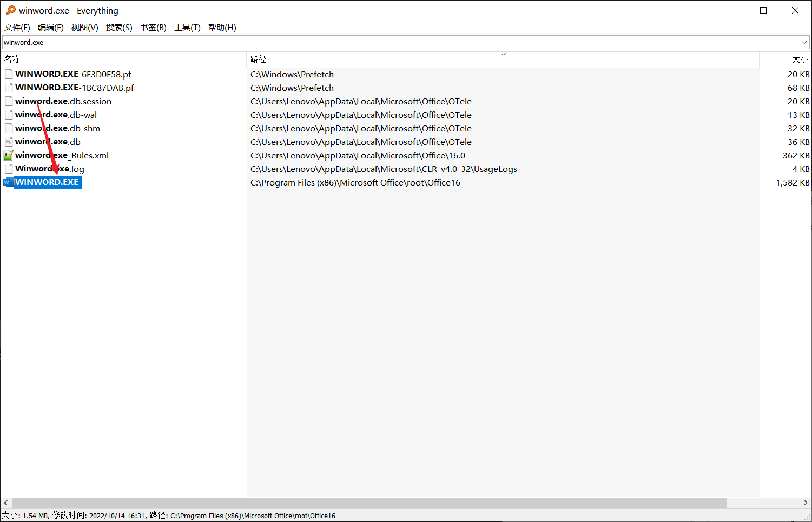The height and width of the screenshot is (522, 812).
Task: Click path ending in Office\16.0
Action: click(x=358, y=155)
